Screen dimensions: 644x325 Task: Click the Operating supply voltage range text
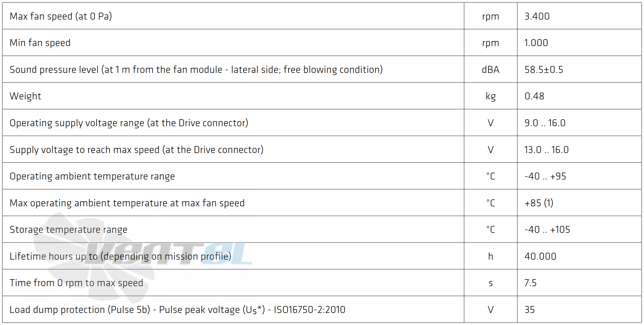pyautogui.click(x=129, y=123)
